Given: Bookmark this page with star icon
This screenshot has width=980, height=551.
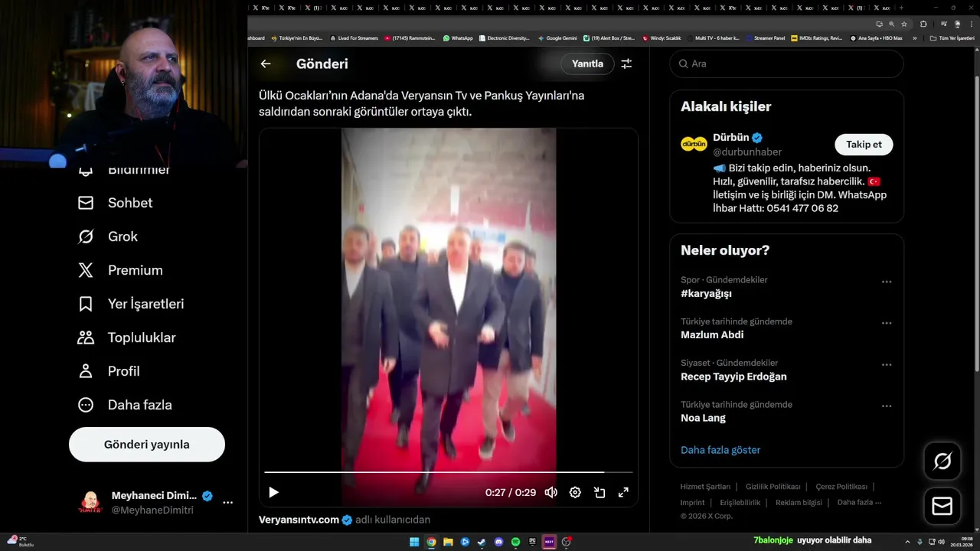Looking at the screenshot, I should point(904,24).
